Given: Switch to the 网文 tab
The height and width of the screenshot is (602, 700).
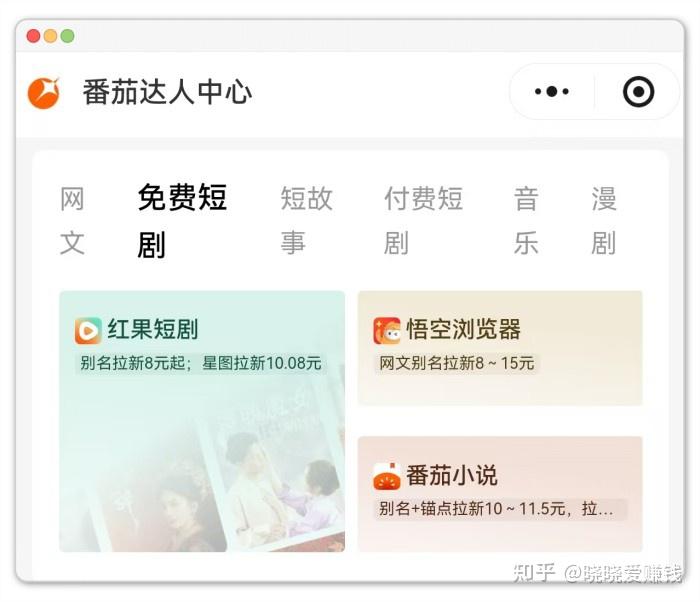Looking at the screenshot, I should click(72, 221).
